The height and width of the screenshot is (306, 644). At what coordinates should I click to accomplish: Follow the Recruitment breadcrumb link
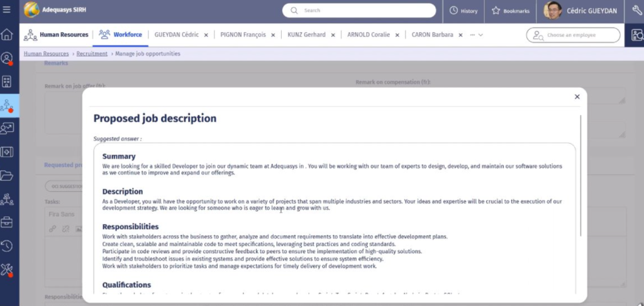(x=92, y=54)
